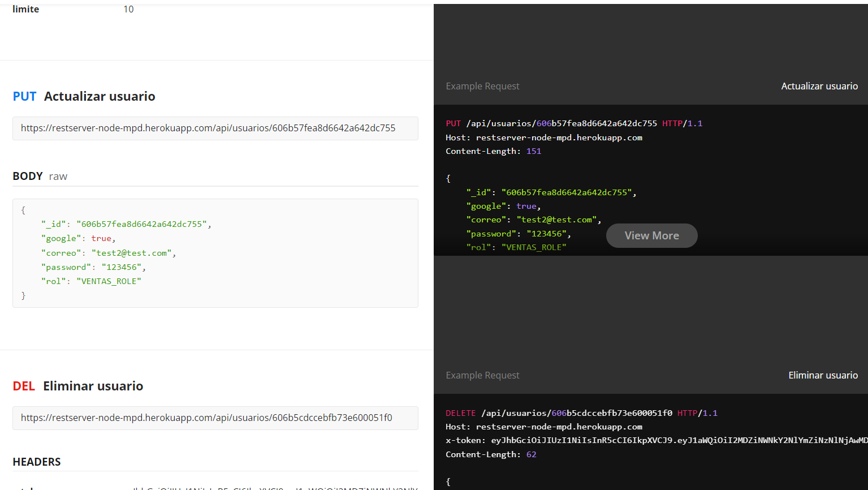Screen dimensions: 868x490
Task: Click the limite parameter value 10
Action: pos(128,8)
